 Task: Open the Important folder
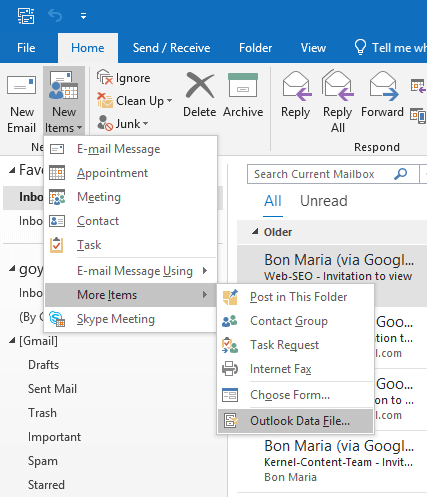54,437
